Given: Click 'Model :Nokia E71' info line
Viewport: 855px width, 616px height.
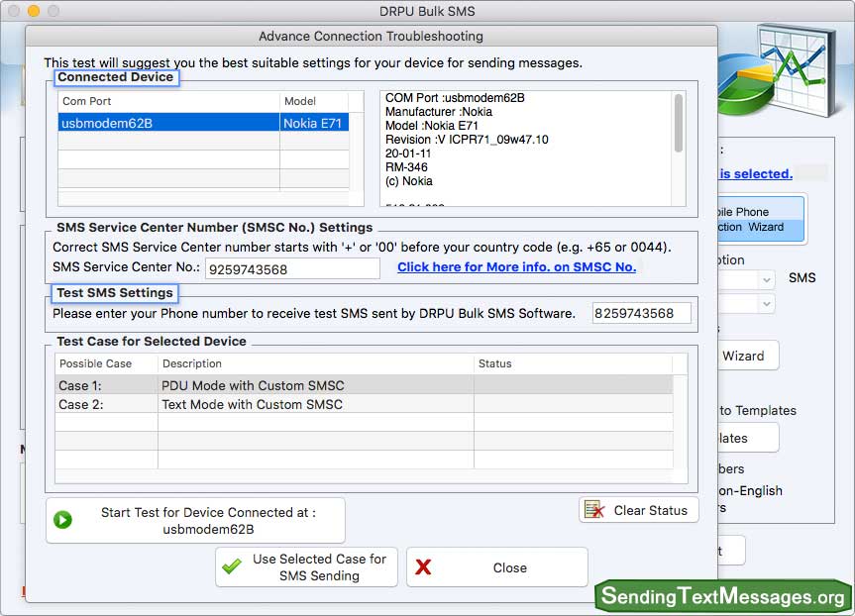Looking at the screenshot, I should (431, 126).
